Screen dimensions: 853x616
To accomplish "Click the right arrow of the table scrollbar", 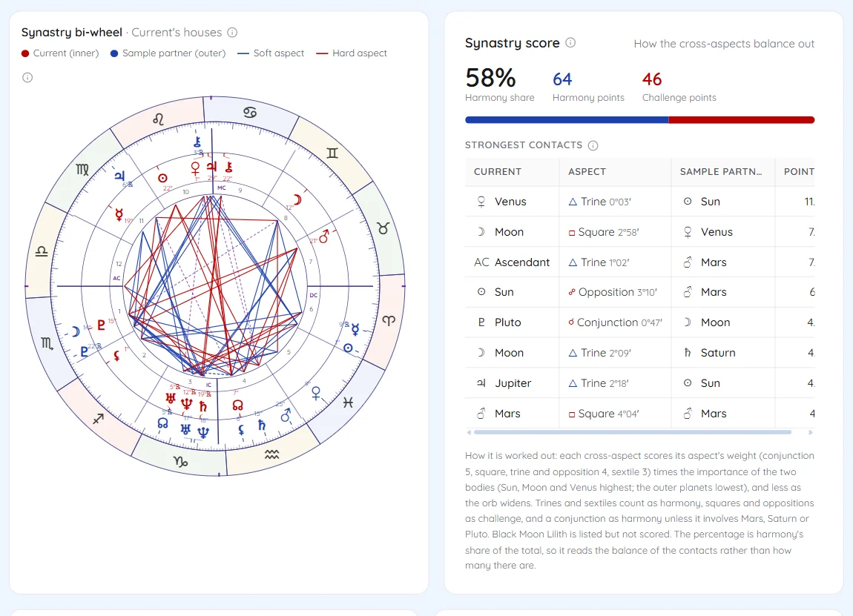I will [x=811, y=432].
